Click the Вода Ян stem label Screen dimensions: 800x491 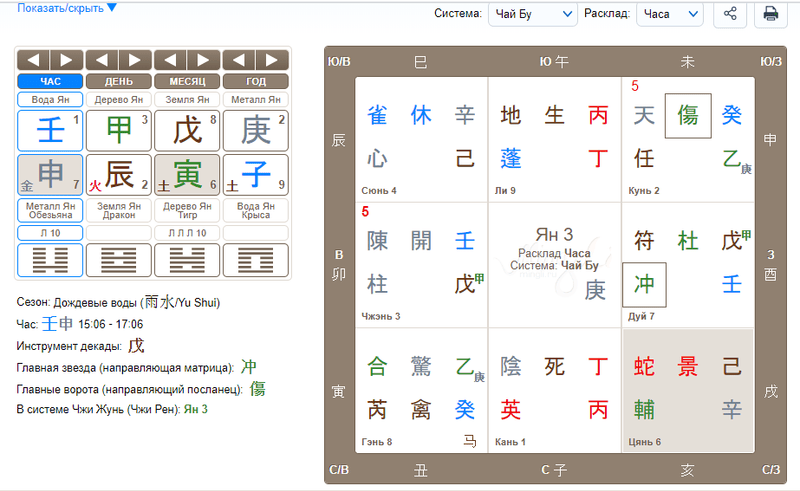[x=51, y=99]
